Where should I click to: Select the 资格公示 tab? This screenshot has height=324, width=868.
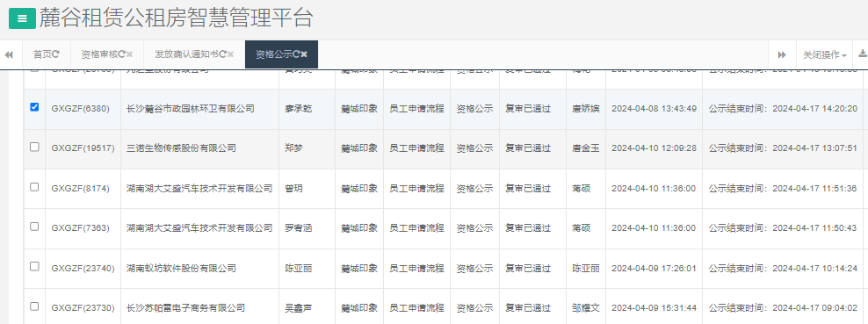pos(281,54)
